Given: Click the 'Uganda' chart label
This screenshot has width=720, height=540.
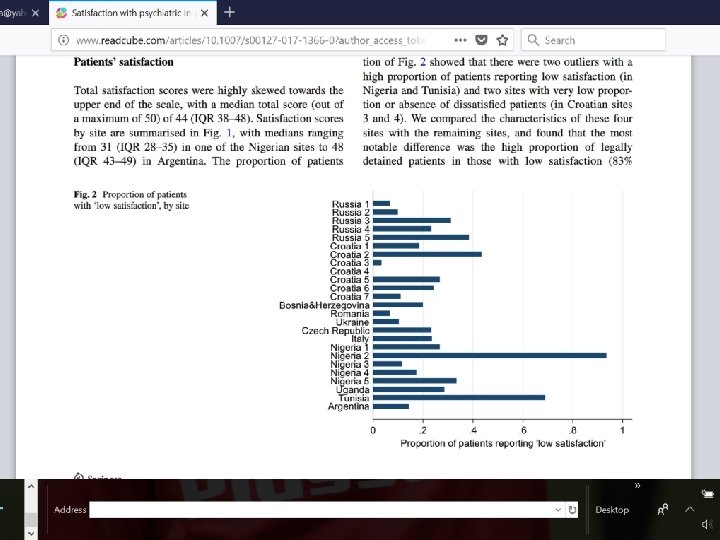Looking at the screenshot, I should 352,390.
